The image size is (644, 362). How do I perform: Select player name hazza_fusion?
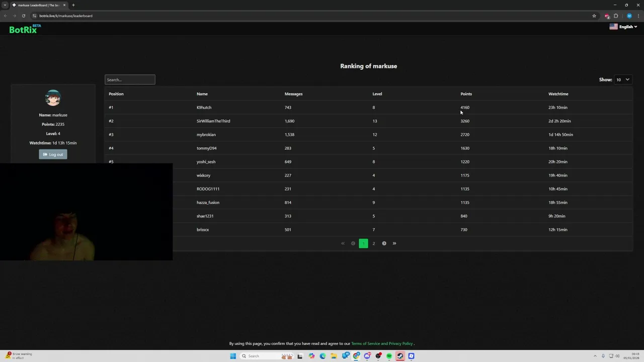click(208, 202)
